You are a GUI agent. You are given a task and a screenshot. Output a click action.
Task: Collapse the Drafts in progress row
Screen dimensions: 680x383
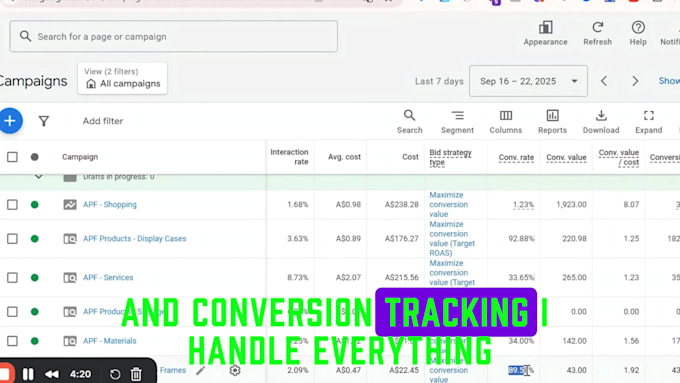(39, 177)
